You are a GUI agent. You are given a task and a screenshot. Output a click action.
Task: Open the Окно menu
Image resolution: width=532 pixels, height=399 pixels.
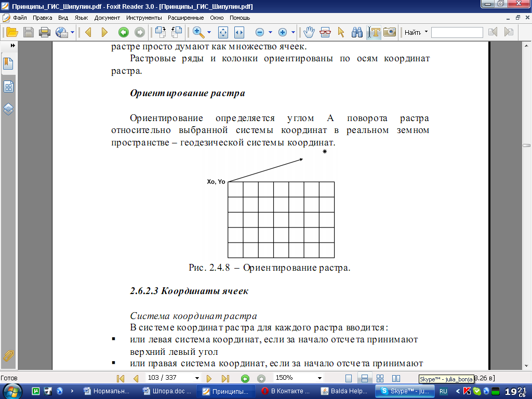[x=217, y=18]
